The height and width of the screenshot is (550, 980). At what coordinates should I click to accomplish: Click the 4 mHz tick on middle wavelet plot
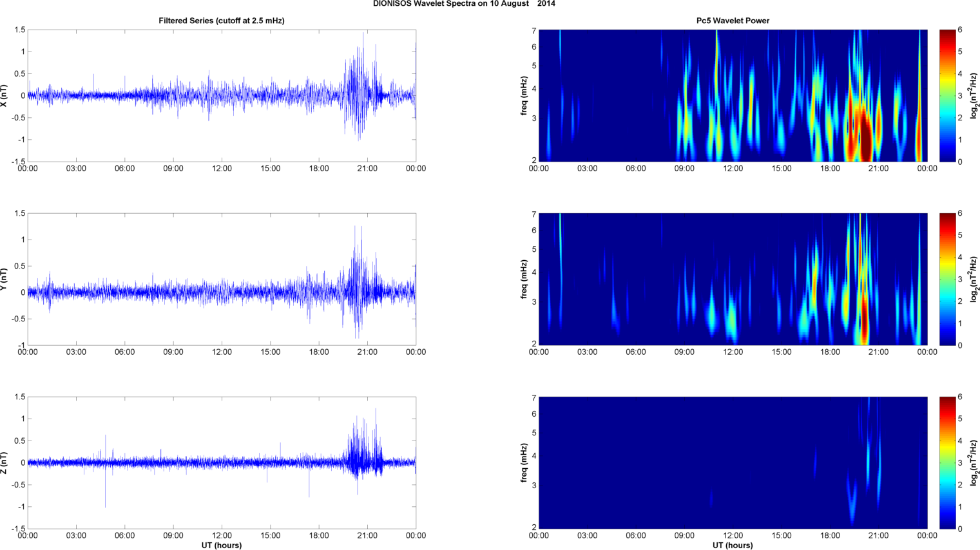534,272
